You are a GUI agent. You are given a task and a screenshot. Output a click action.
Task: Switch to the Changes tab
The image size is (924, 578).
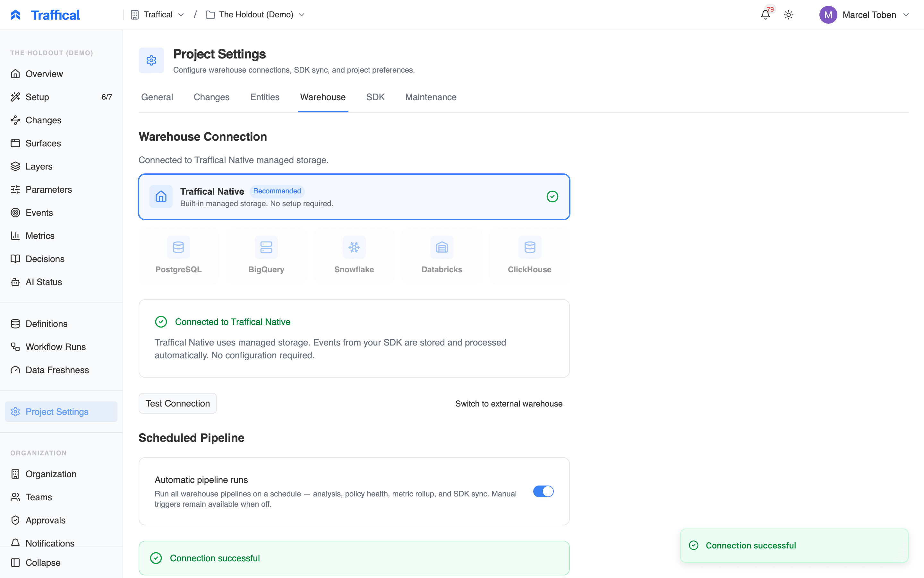tap(211, 97)
